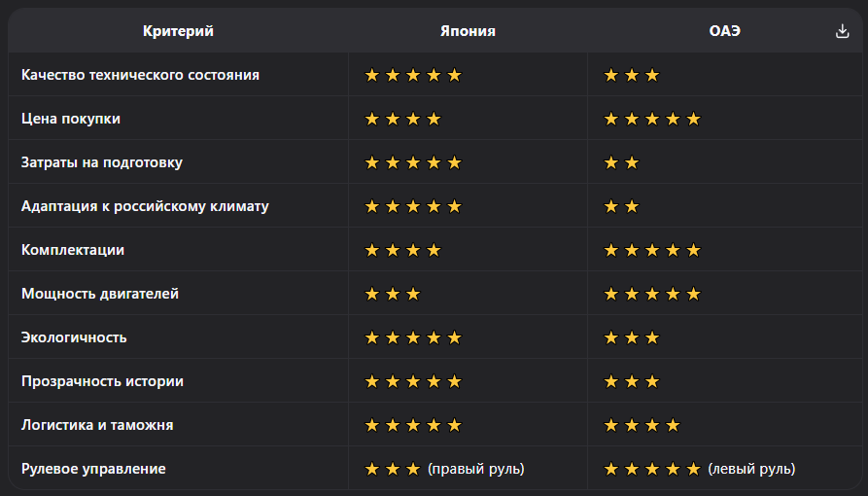The width and height of the screenshot is (868, 496).
Task: Select the 'Прозрачность истории' row label
Action: point(102,381)
